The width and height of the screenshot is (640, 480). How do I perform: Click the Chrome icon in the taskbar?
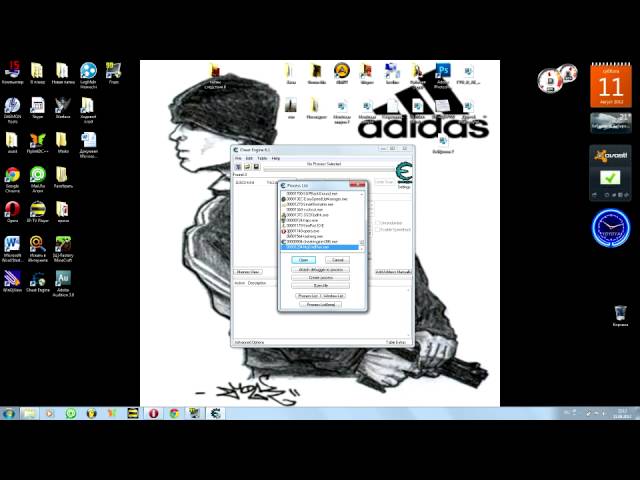point(174,413)
